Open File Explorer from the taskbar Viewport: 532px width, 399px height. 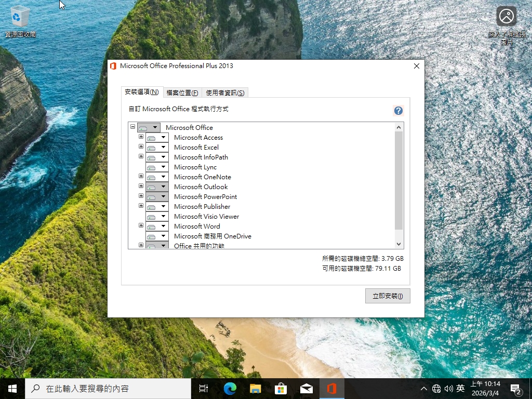tap(255, 389)
